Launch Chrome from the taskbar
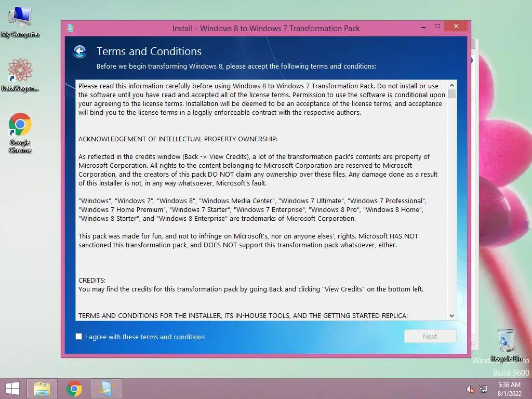This screenshot has height=399, width=532. coord(74,389)
